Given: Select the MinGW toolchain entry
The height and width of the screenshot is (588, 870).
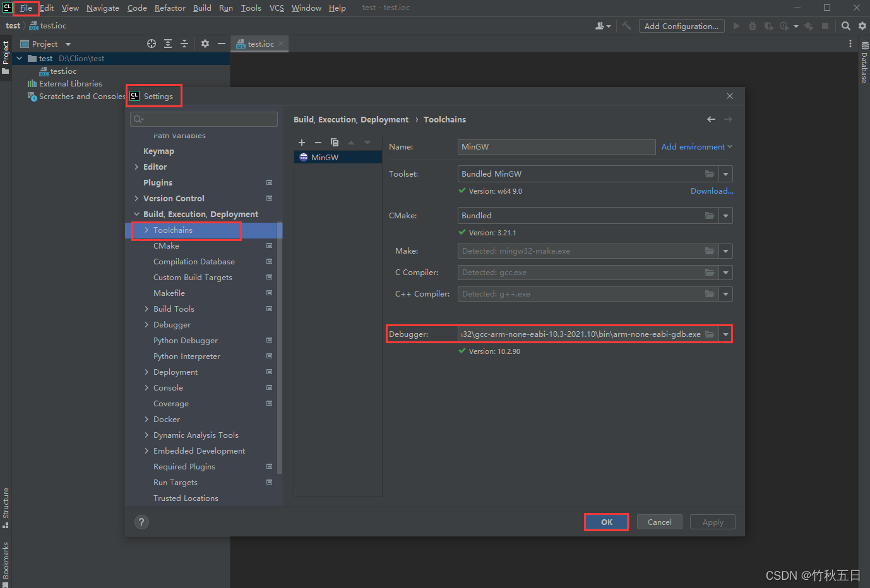Looking at the screenshot, I should click(x=338, y=157).
